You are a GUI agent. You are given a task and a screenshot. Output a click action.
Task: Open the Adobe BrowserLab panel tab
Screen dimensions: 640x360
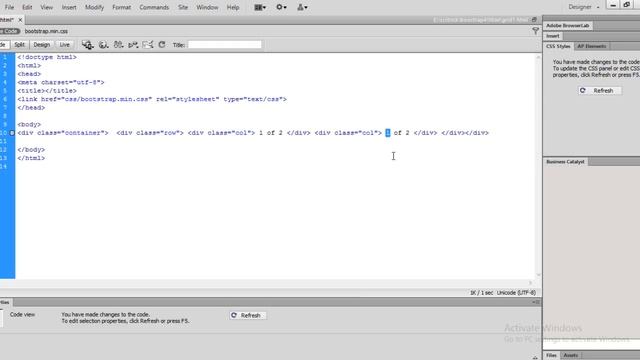point(567,25)
